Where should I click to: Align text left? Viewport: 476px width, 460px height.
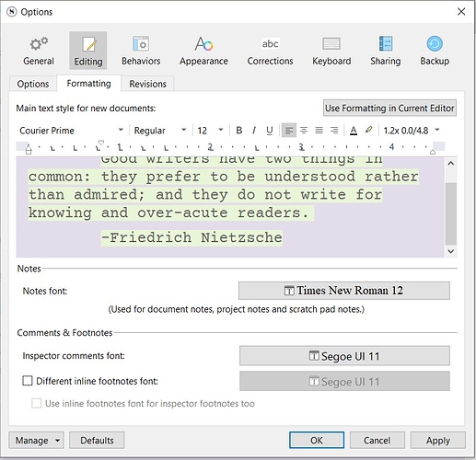tap(289, 131)
